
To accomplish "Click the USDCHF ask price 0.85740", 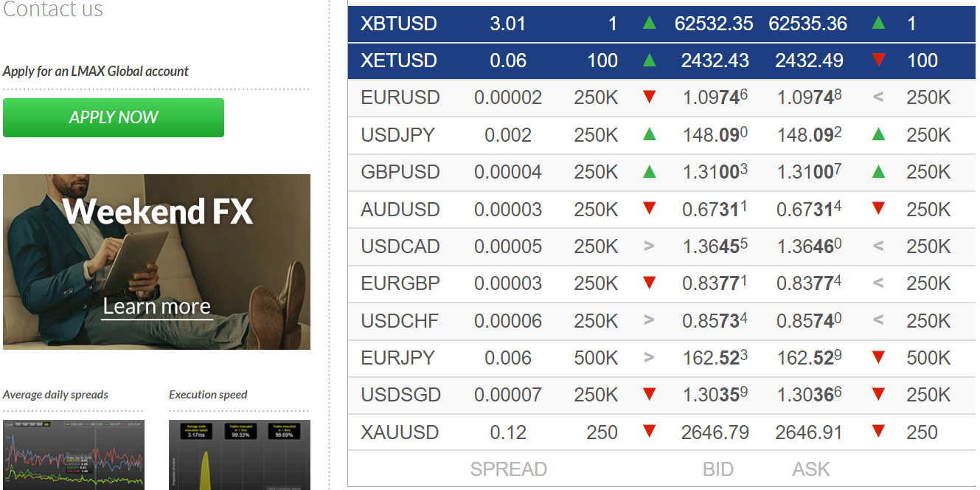I will pos(809,321).
